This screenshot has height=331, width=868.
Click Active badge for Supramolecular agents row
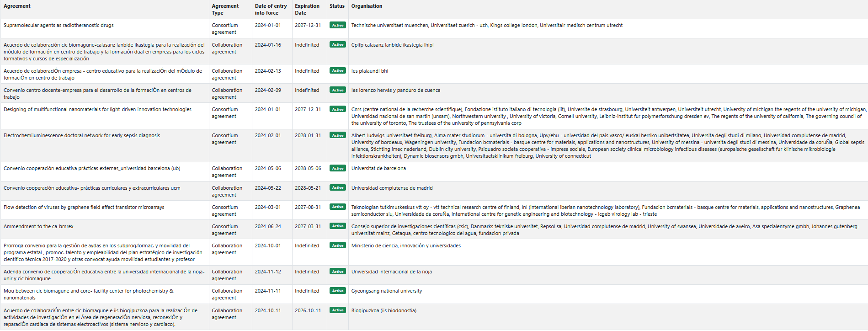[x=338, y=25]
